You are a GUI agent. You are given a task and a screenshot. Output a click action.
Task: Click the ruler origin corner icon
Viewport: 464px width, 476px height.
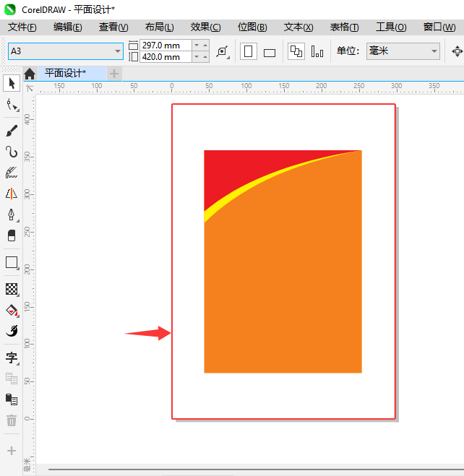[30, 88]
